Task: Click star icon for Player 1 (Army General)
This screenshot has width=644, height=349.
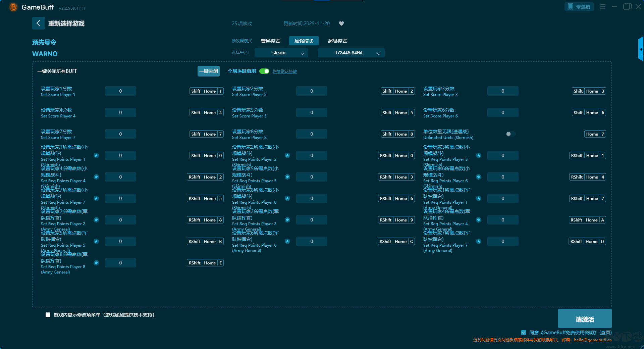Action: pos(479,198)
